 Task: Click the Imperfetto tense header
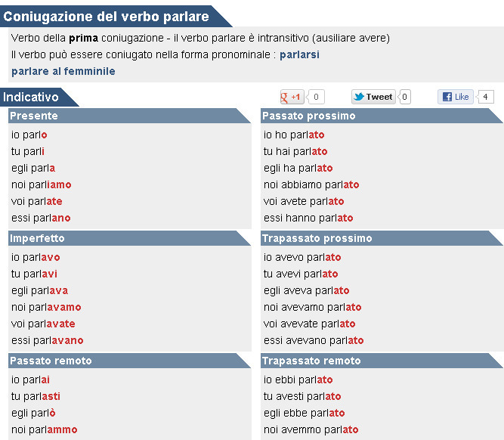tap(38, 238)
